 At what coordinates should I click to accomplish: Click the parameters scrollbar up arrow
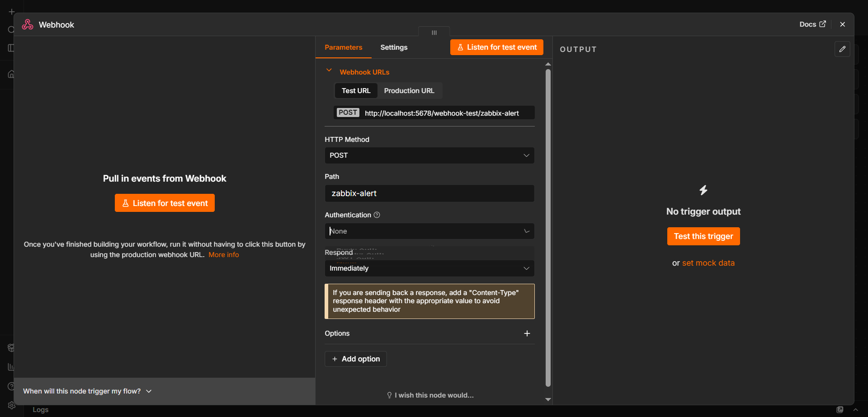pos(548,64)
